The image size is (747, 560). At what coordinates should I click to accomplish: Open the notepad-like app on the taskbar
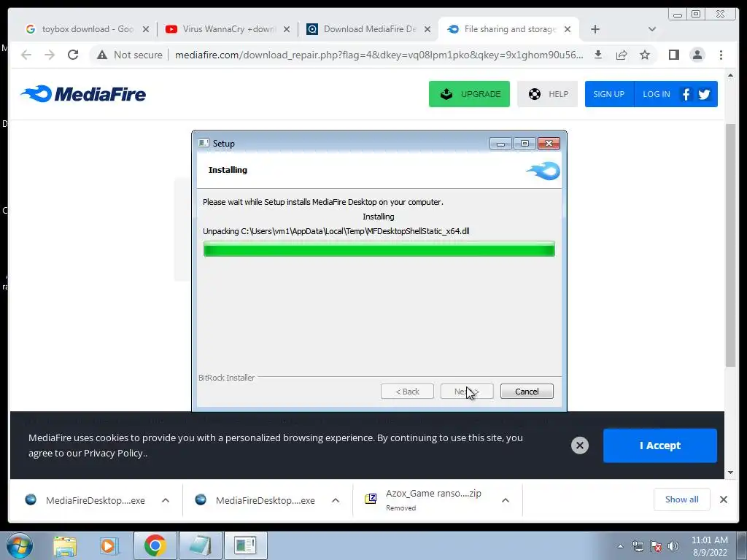pos(201,545)
